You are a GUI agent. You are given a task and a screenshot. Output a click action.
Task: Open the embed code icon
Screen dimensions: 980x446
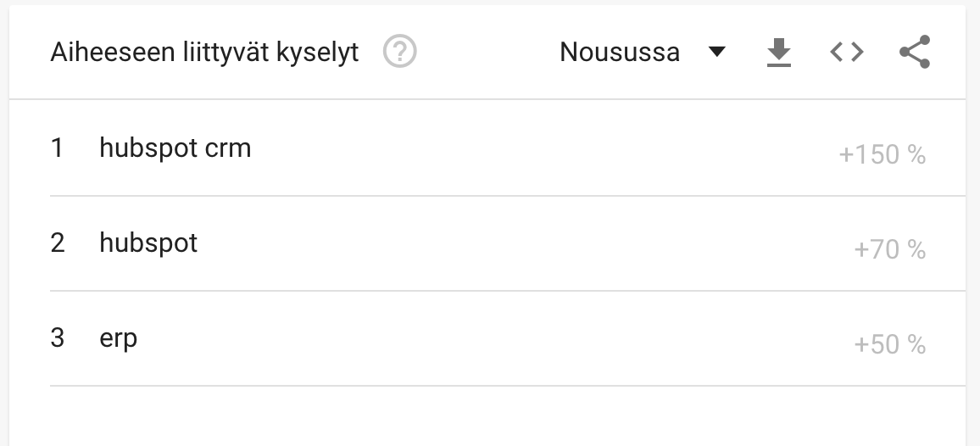tap(847, 52)
